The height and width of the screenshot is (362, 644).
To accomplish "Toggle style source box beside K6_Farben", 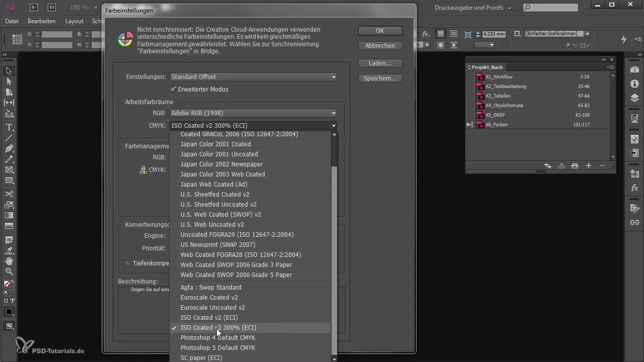I will (470, 124).
